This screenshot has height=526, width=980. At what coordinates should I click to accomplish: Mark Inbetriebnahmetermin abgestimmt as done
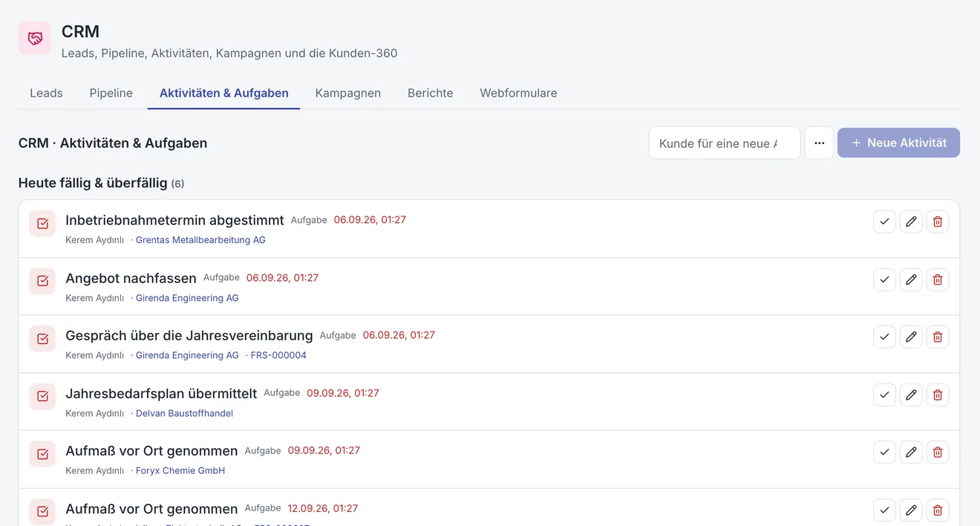coord(884,221)
